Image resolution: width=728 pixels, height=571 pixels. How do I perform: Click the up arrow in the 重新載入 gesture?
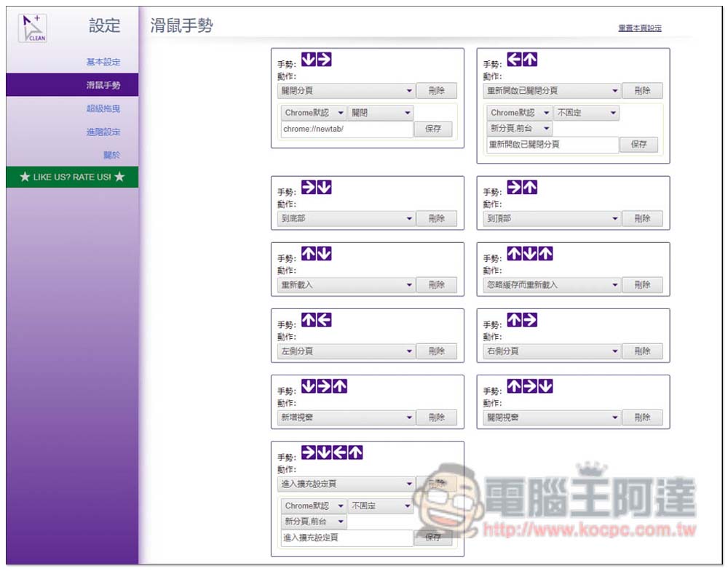click(x=309, y=254)
